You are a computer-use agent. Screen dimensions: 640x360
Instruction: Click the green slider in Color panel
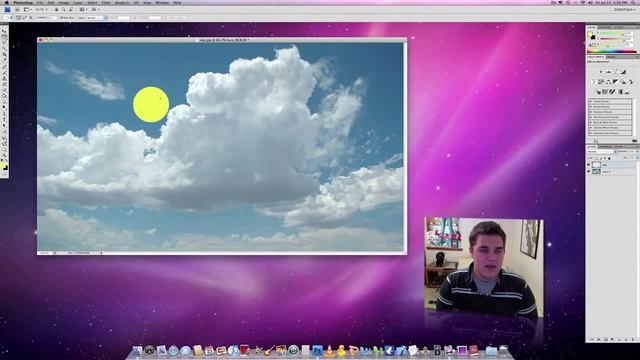(x=612, y=38)
